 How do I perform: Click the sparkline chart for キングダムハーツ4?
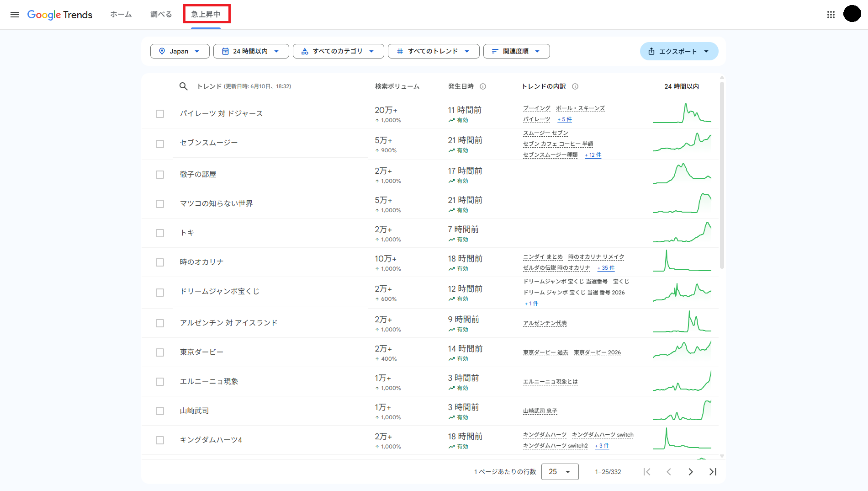click(x=682, y=438)
